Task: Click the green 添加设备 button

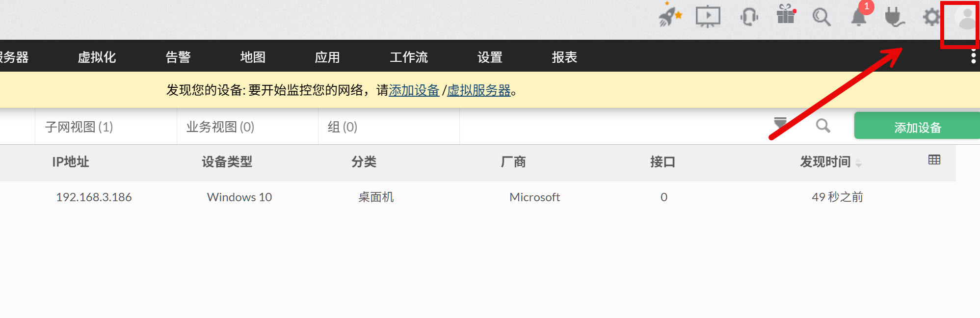Action: [917, 127]
